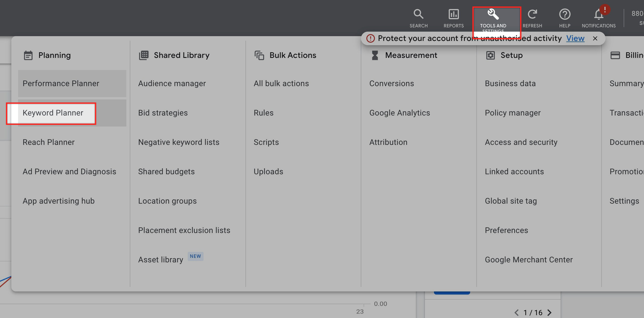
Task: Open the billing Settings entry
Action: coord(624,201)
